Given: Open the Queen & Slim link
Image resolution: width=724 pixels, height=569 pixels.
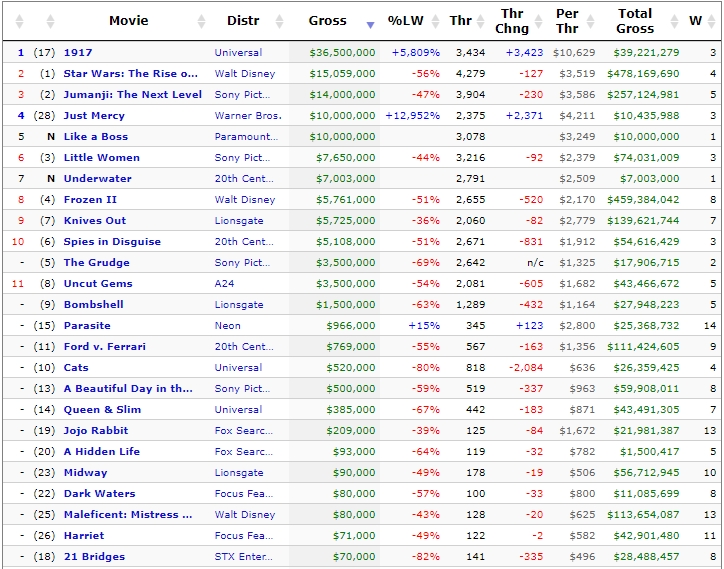Looking at the screenshot, I should click(x=103, y=410).
